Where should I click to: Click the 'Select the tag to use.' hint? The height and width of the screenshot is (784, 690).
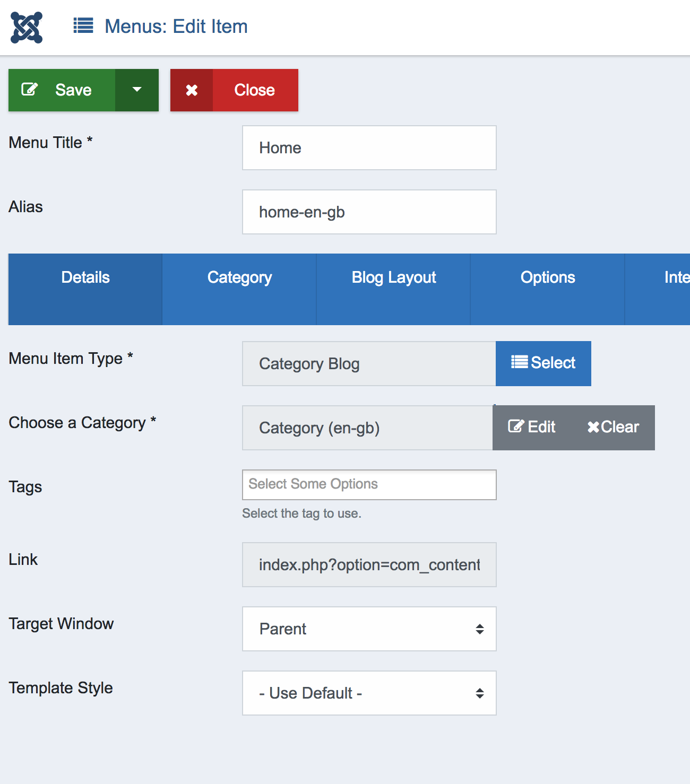301,513
